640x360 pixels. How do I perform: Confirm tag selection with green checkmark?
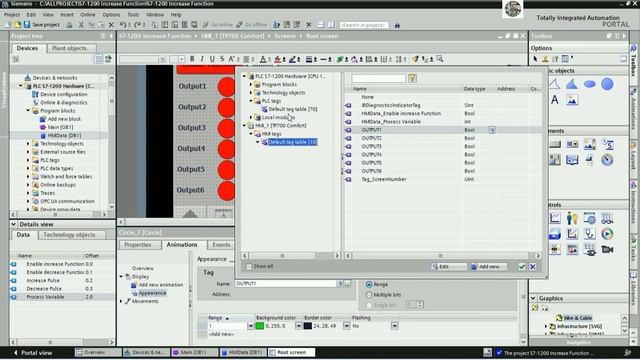click(522, 267)
